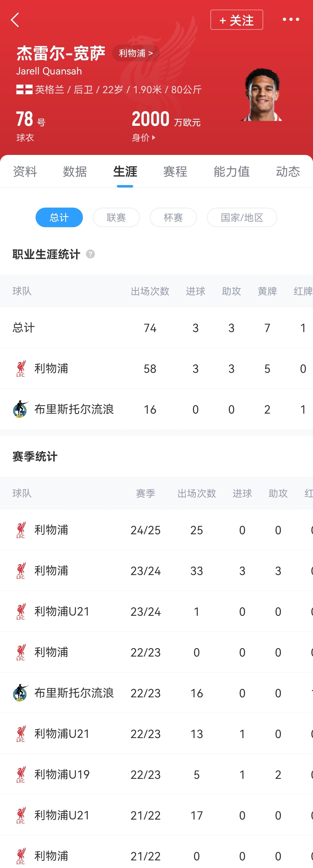This screenshot has width=313, height=868.
Task: Open the three-dot more options menu
Action: [x=290, y=20]
